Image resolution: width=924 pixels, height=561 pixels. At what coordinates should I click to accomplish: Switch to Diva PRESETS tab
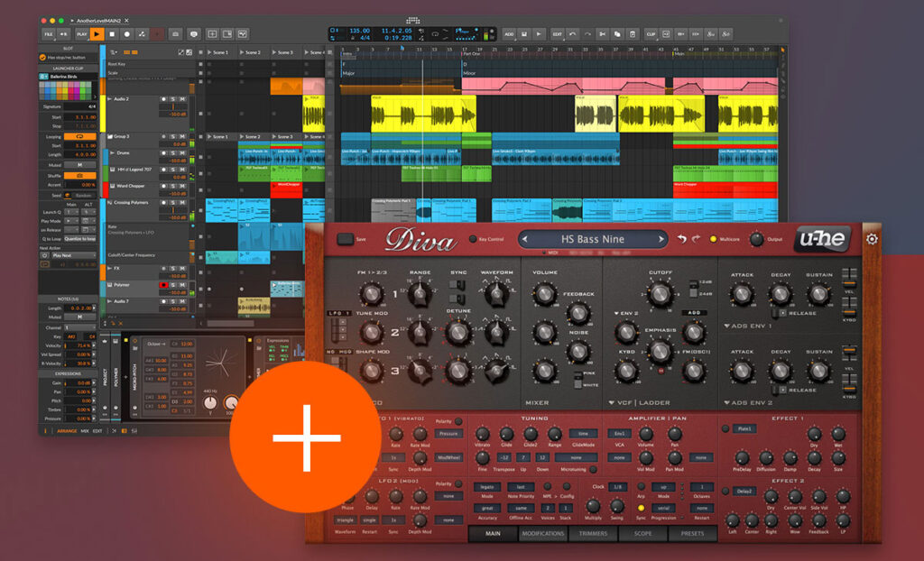(x=692, y=533)
